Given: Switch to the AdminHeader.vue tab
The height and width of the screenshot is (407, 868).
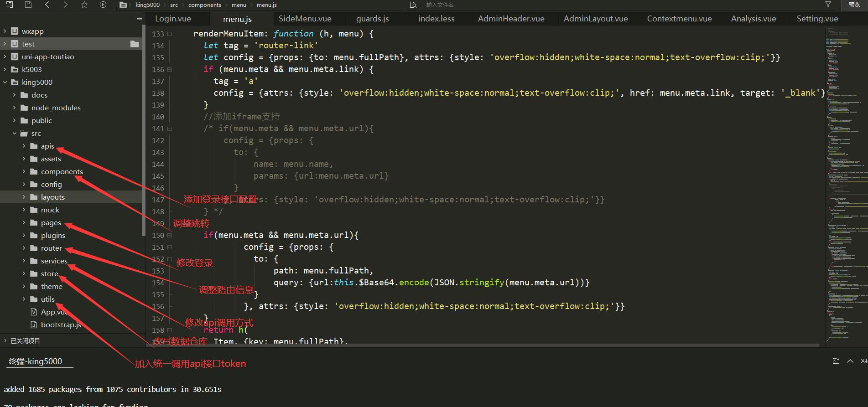Looking at the screenshot, I should point(511,19).
